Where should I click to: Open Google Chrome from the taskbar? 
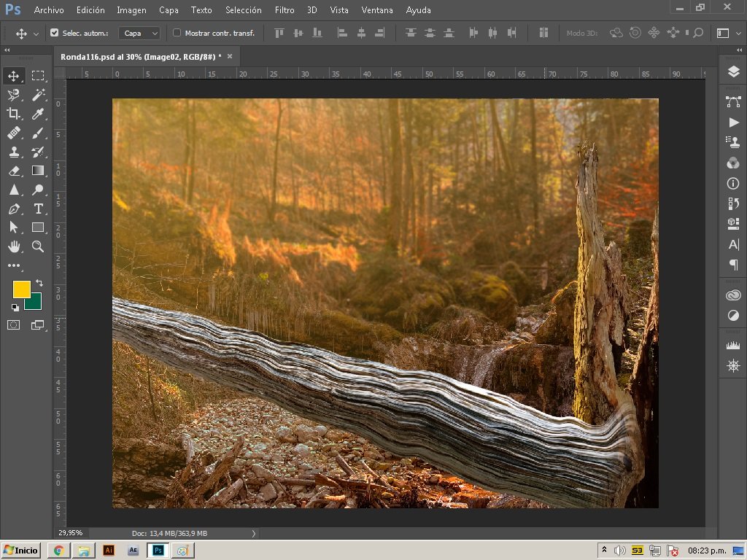59,551
